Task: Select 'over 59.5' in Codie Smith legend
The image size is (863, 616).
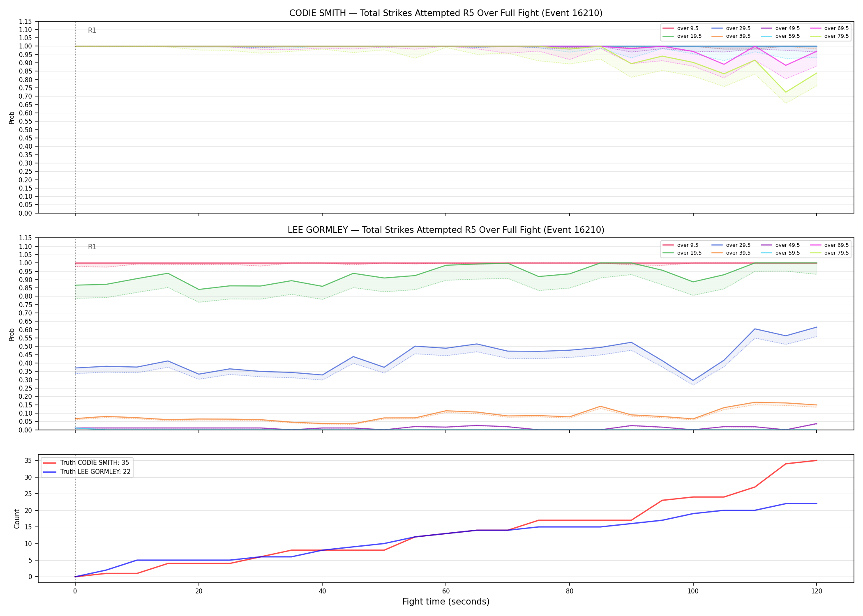Action: (x=780, y=36)
